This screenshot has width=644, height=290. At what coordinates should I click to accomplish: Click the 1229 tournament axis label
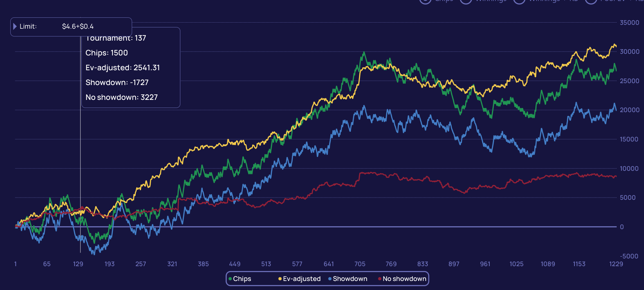point(616,264)
